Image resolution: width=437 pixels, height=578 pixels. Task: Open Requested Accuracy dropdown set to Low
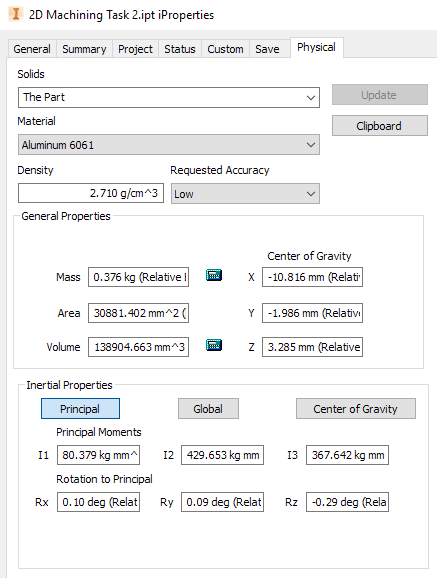click(x=245, y=194)
